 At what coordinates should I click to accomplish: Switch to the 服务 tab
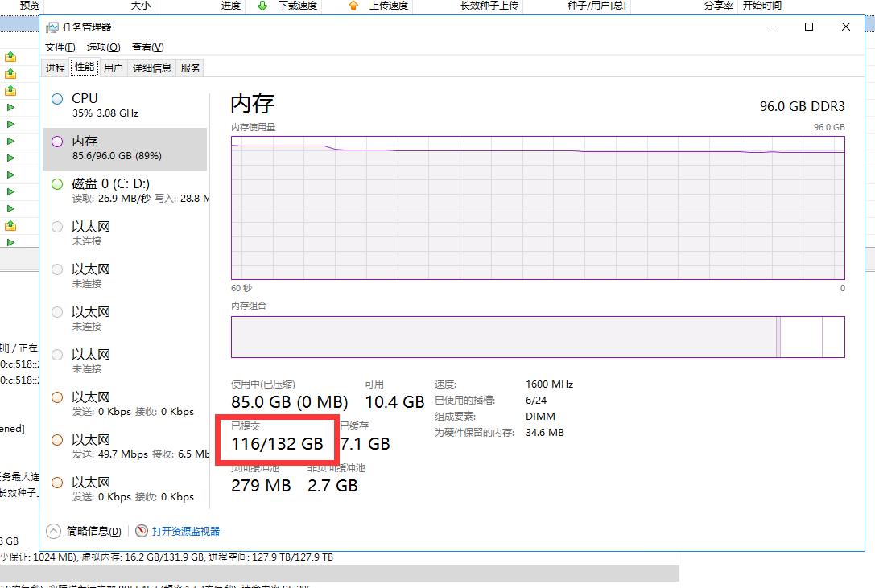[x=190, y=68]
